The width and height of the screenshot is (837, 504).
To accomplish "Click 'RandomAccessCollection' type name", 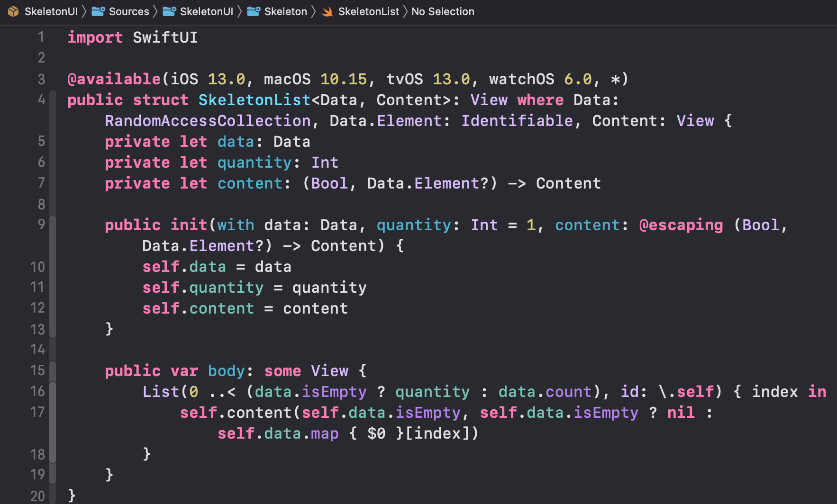I will (x=208, y=121).
